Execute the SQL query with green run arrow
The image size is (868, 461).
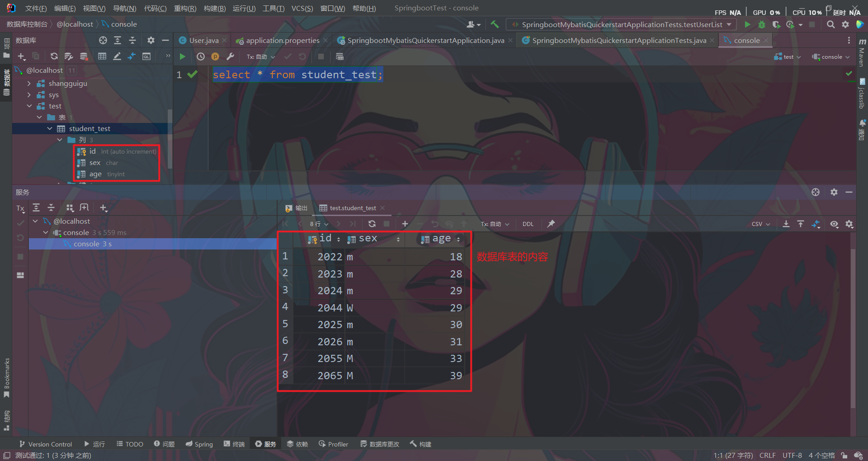tap(183, 56)
